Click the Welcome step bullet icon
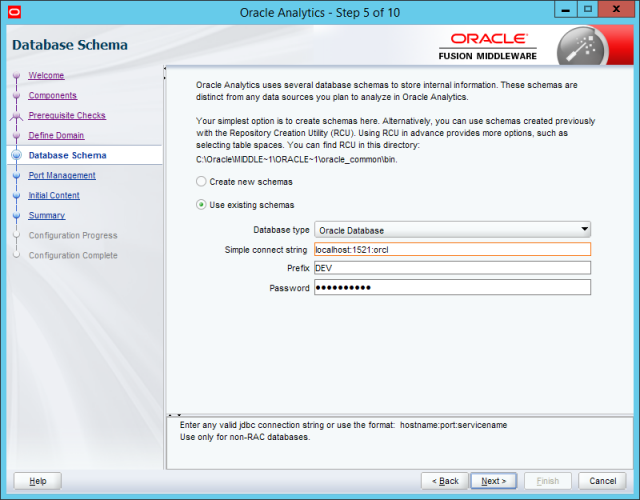Screen dimensions: 640x500 [x=16, y=76]
